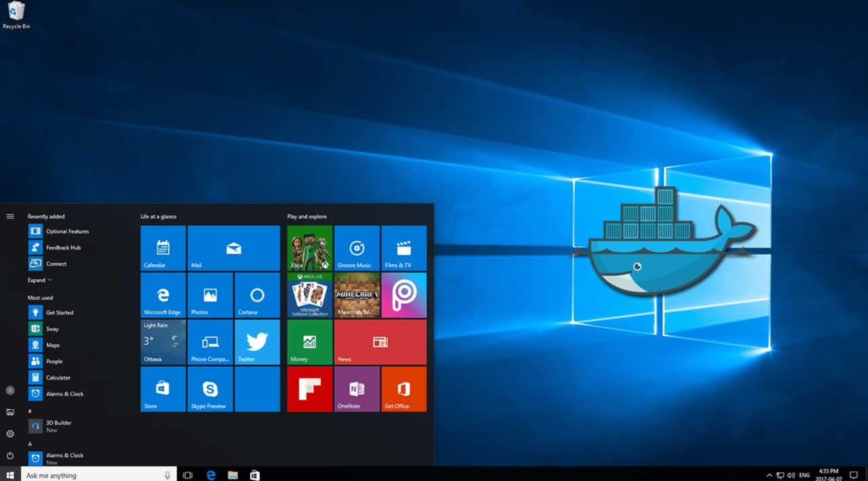Viewport: 868px width, 481px height.
Task: Open the Cortana tile
Action: 257,295
